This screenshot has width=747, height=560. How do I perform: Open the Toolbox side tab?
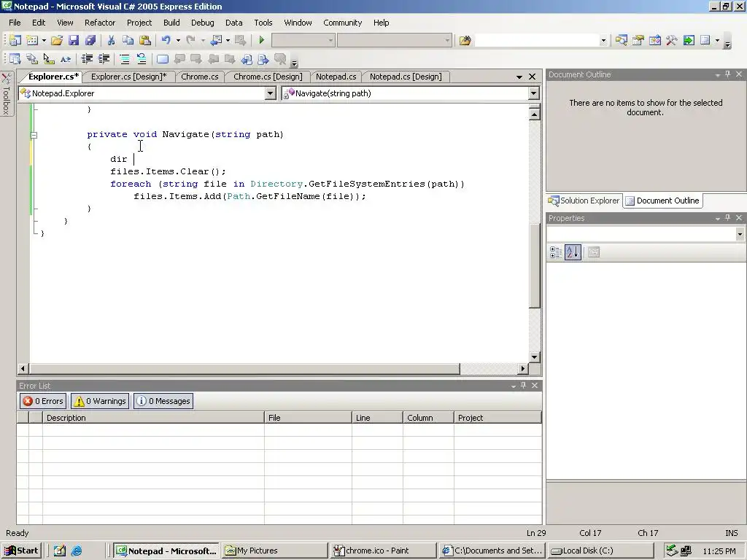pos(6,94)
